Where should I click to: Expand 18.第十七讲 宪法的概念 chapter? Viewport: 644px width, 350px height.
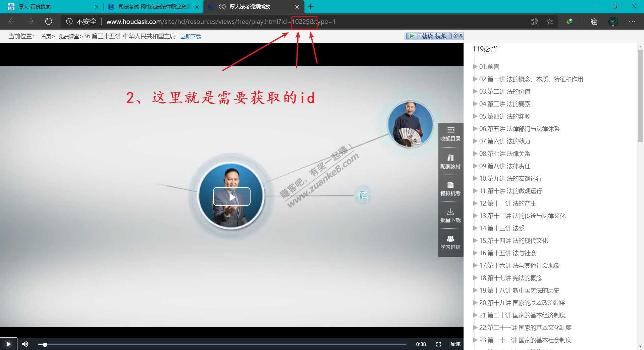[x=510, y=278]
